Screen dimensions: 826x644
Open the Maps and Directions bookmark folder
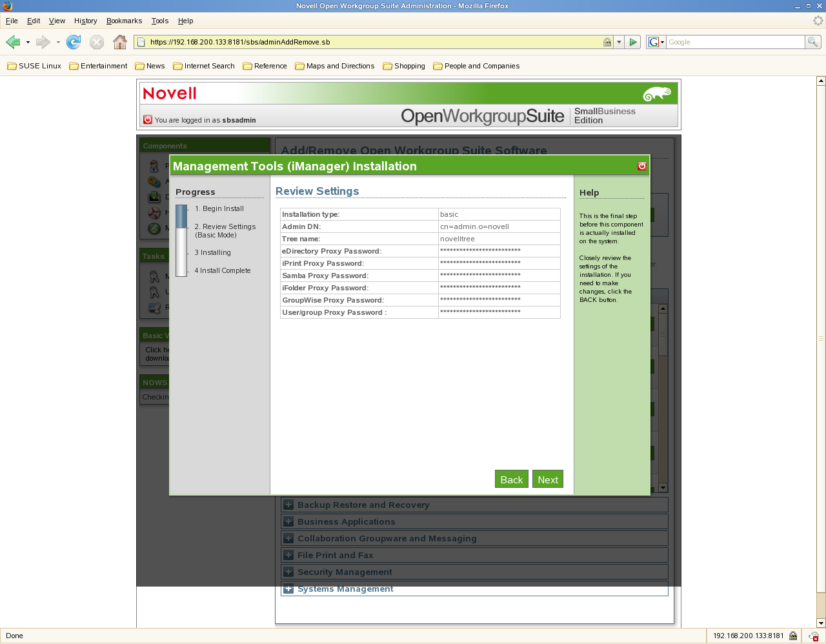coord(335,66)
